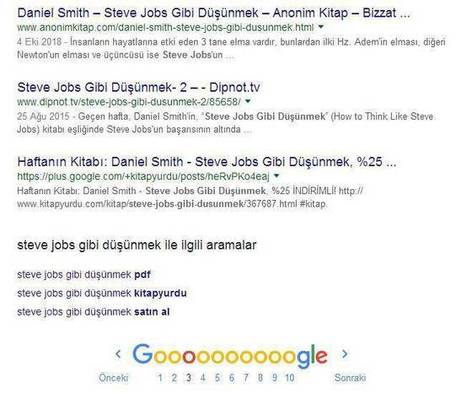Open the Daniel Smith Anonim Kitap result
This screenshot has width=467, height=394.
tap(214, 13)
